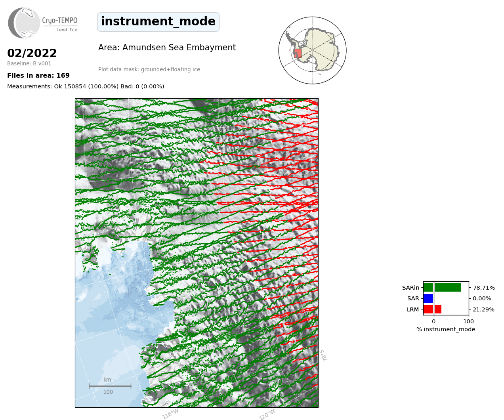The width and height of the screenshot is (504, 420).
Task: Click the Files in area: 169 label
Action: (38, 75)
